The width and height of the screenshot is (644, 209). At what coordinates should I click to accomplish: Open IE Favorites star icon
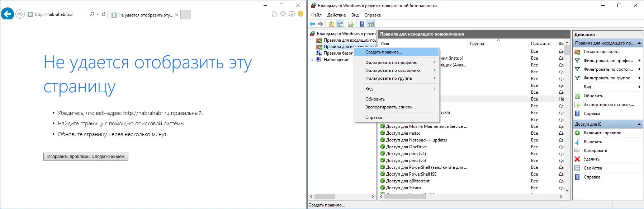point(283,14)
